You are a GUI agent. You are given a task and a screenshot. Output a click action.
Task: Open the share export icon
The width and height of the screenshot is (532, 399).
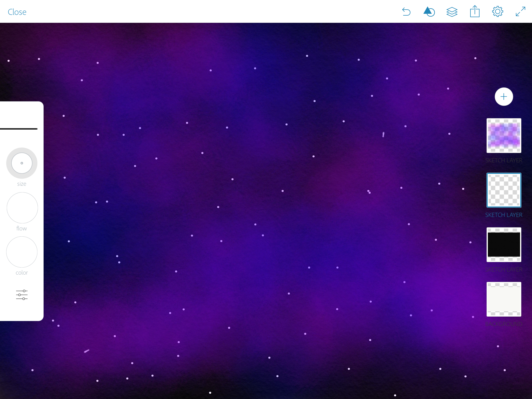coord(475,12)
